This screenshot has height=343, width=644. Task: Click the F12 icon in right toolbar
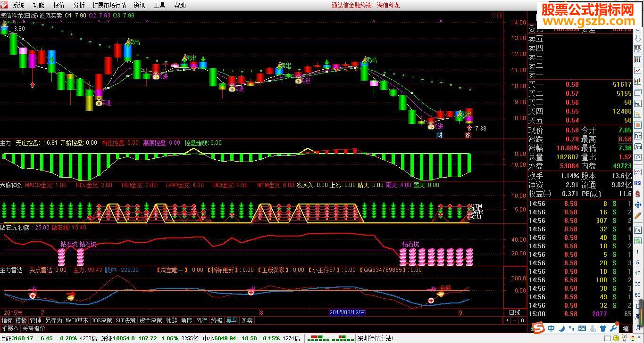coord(638,136)
